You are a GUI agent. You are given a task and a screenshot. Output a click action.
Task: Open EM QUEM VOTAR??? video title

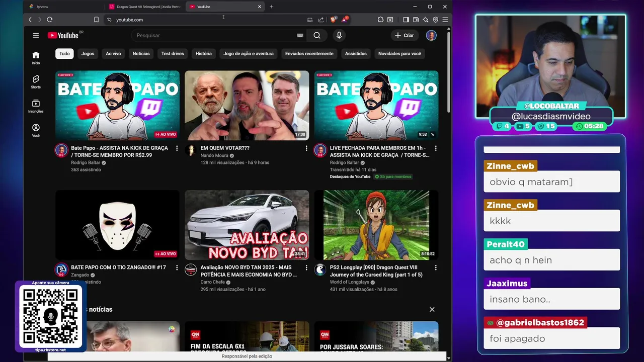(225, 148)
